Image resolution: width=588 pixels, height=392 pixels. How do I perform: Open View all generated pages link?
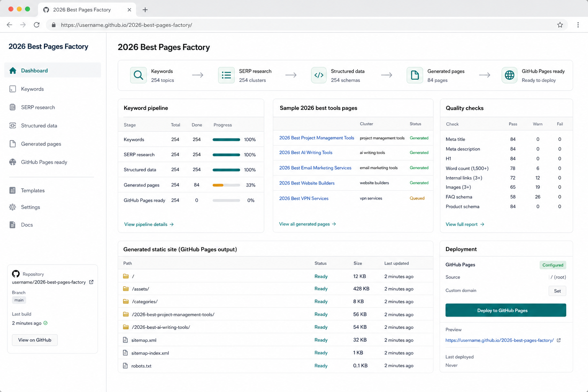click(x=307, y=224)
